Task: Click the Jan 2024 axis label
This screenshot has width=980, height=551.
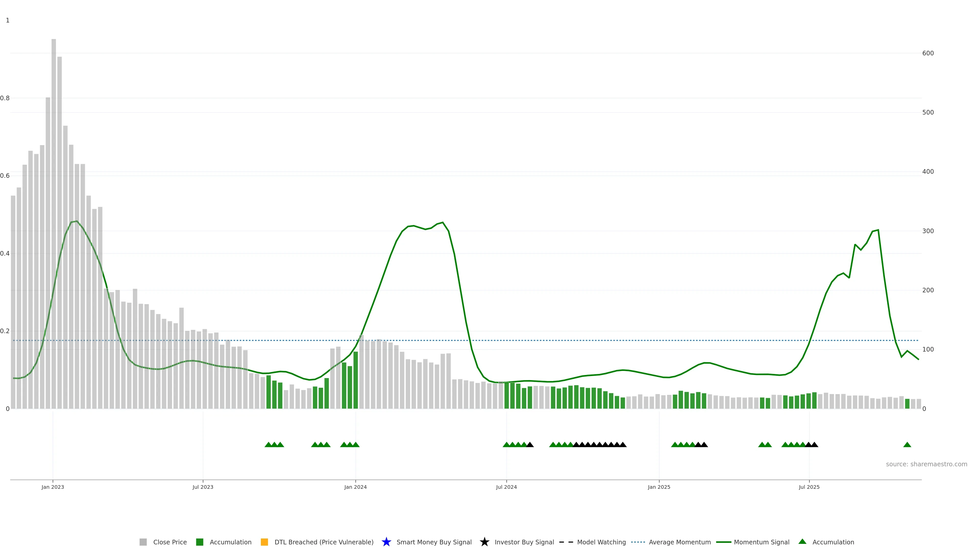Action: (355, 487)
